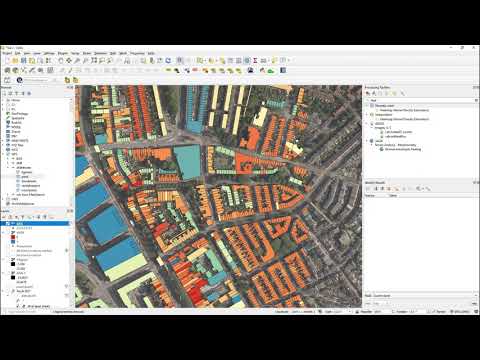480x360 pixels.
Task: Click the Browser panel filter icon
Action: click(x=17, y=93)
